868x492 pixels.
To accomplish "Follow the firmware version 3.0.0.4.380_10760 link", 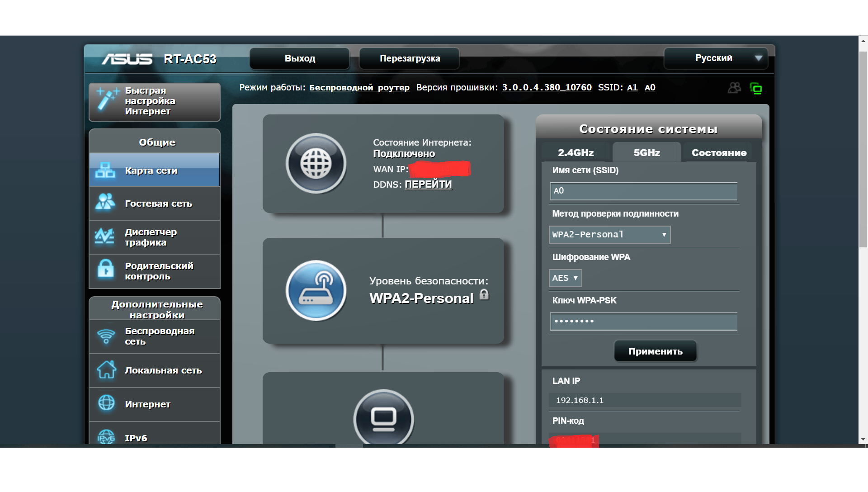I will [547, 88].
